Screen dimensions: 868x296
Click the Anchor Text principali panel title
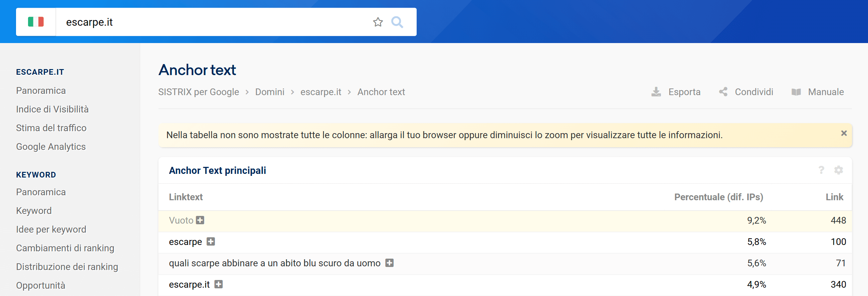click(x=217, y=171)
